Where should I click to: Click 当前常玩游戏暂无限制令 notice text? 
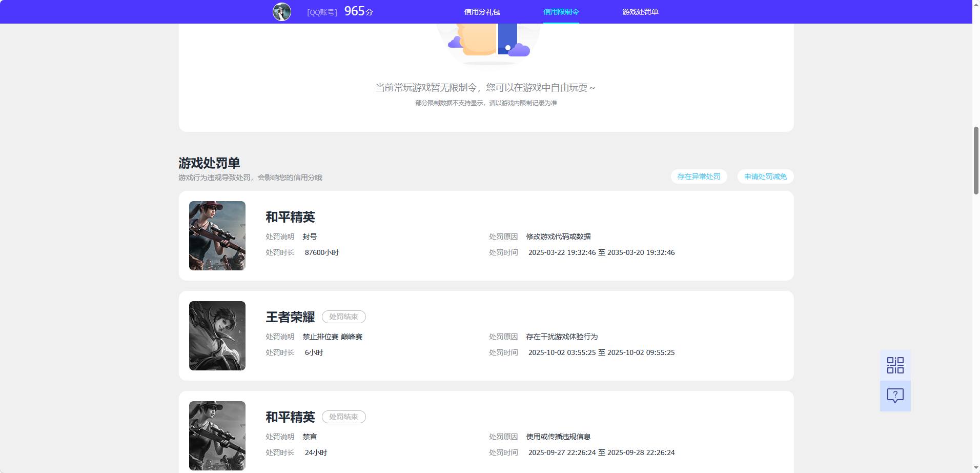click(x=485, y=88)
